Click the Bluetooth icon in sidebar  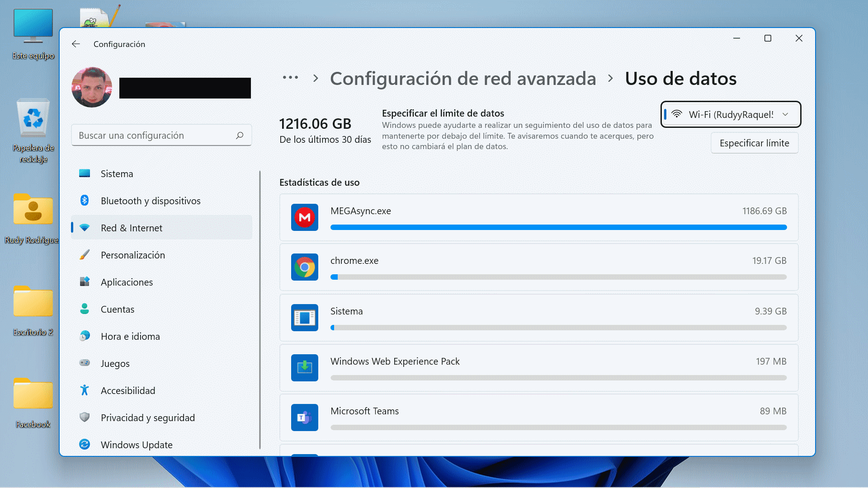85,200
